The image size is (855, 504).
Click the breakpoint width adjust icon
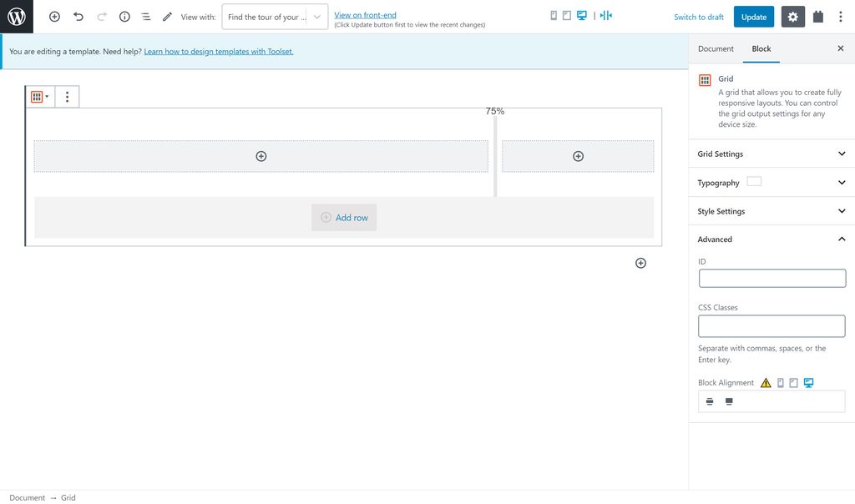(x=606, y=15)
